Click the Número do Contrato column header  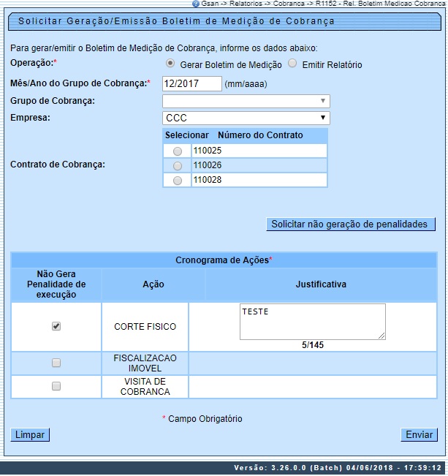tap(259, 135)
